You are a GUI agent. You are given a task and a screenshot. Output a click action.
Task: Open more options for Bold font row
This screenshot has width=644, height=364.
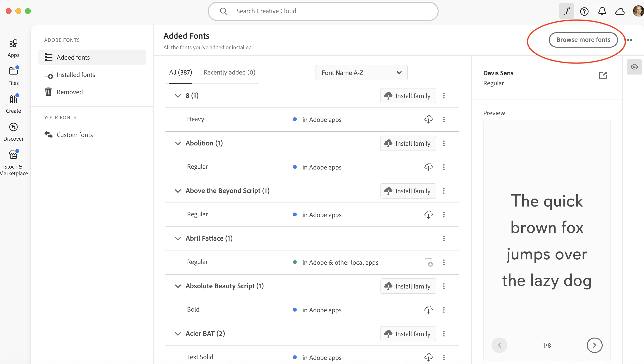click(x=444, y=310)
